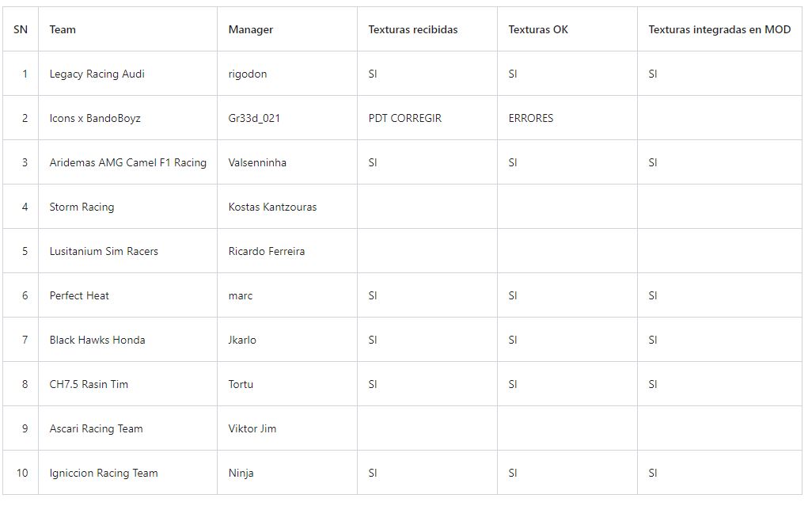Image resolution: width=812 pixels, height=506 pixels.
Task: Select the Perfect Heat team cell
Action: [x=79, y=295]
